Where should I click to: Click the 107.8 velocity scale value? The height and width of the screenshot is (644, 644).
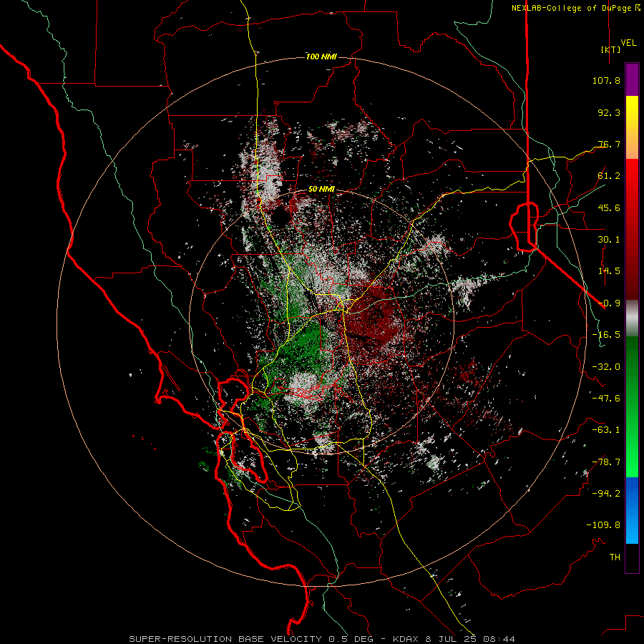point(606,80)
